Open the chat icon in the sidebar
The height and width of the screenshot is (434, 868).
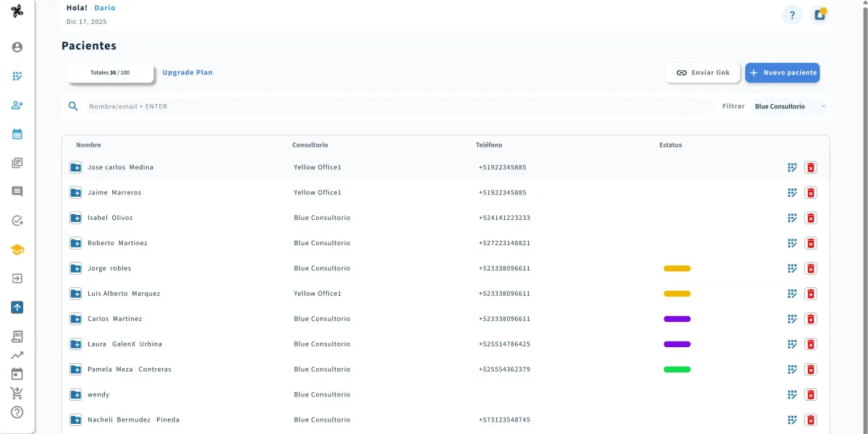tap(17, 190)
